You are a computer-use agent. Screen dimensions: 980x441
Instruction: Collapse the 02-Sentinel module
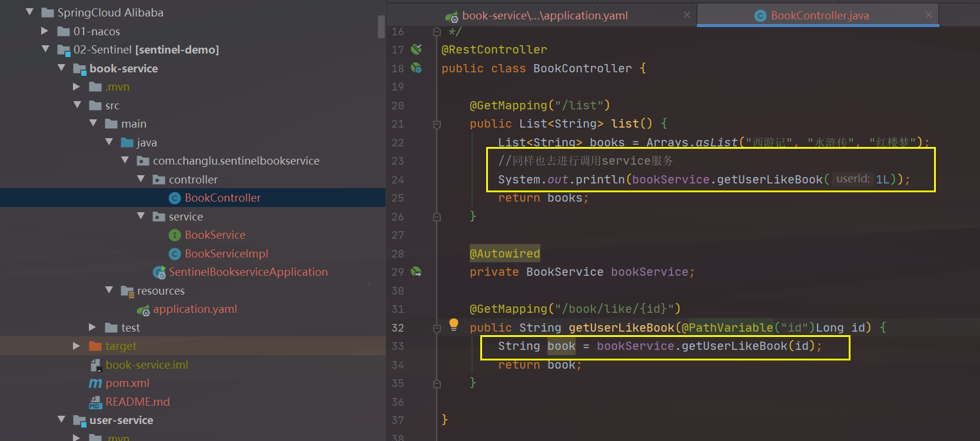pyautogui.click(x=45, y=49)
